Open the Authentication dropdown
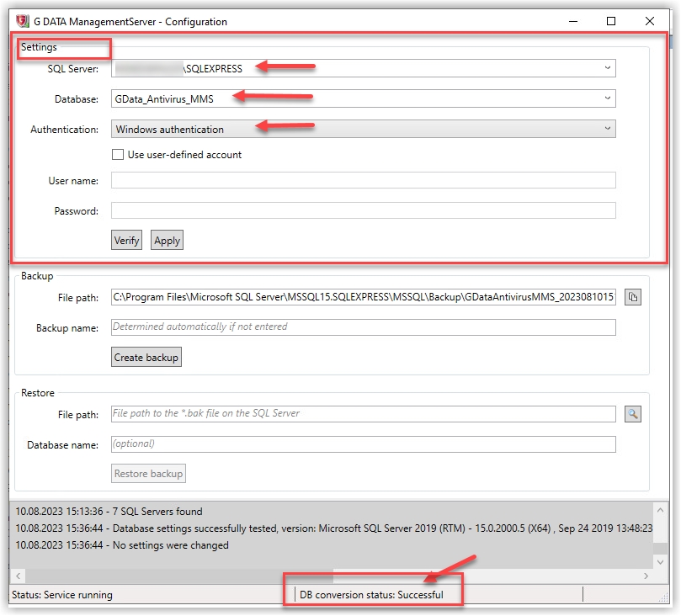Screen dimensions: 681x616 point(363,129)
